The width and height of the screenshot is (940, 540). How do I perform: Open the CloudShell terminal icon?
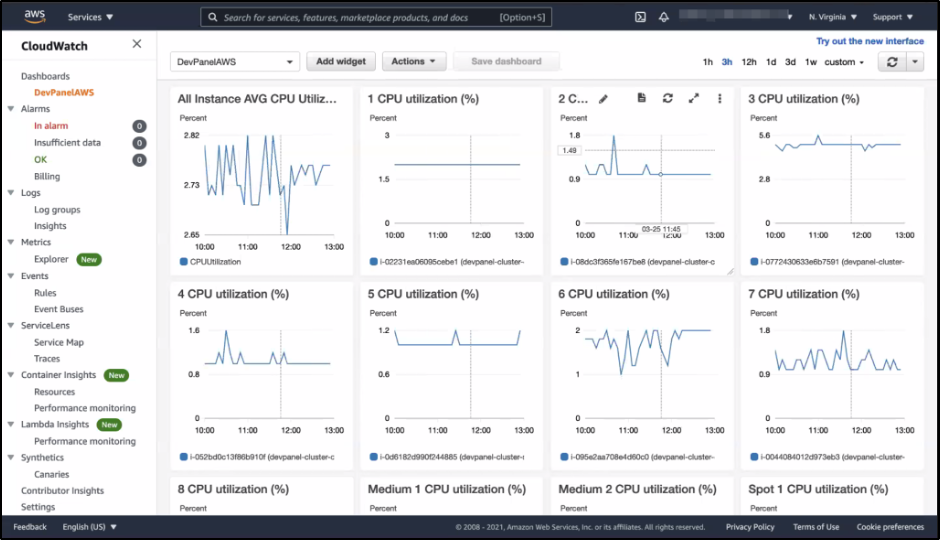click(640, 17)
